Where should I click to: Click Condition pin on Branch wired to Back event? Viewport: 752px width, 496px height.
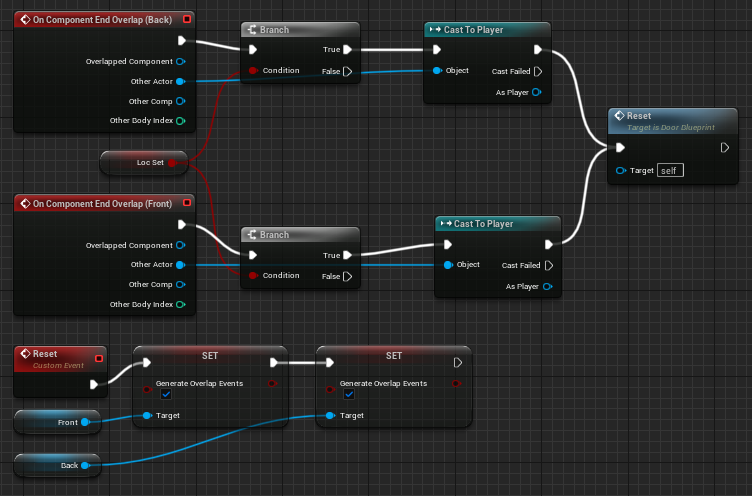pyautogui.click(x=253, y=71)
